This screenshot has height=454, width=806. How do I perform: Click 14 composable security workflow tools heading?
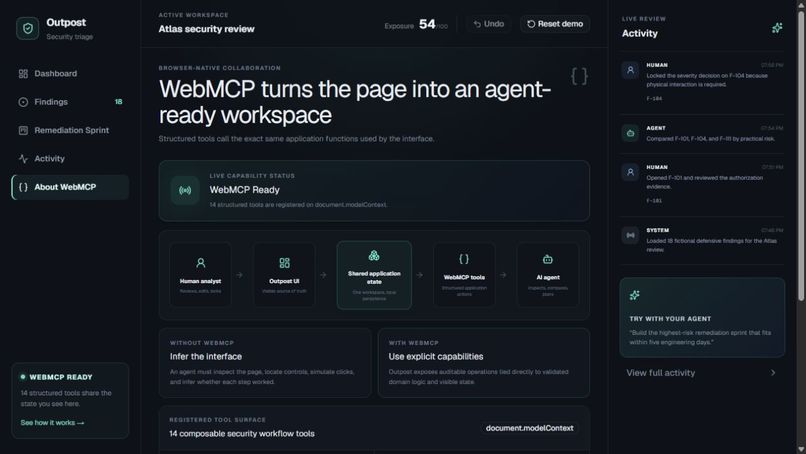(242, 433)
